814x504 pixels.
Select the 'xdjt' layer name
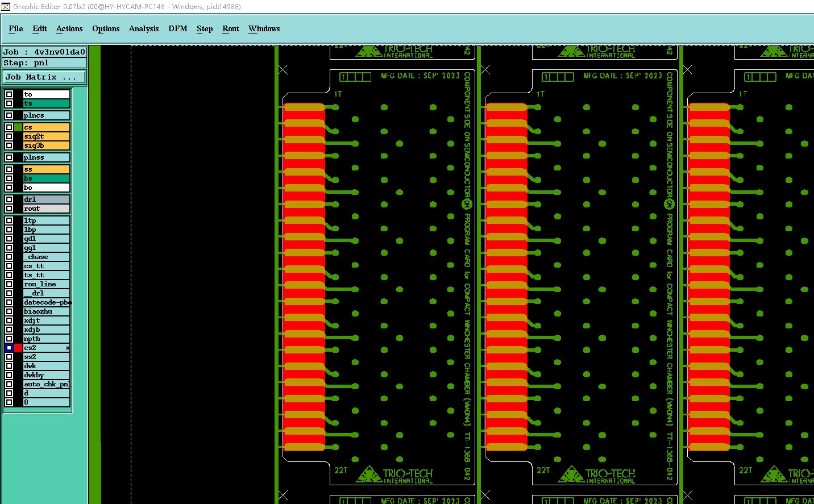pyautogui.click(x=47, y=320)
